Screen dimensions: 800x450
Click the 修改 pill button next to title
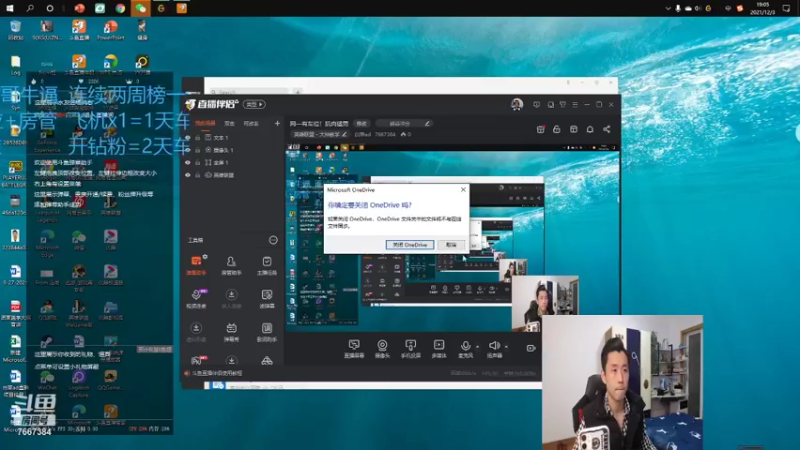(362, 123)
